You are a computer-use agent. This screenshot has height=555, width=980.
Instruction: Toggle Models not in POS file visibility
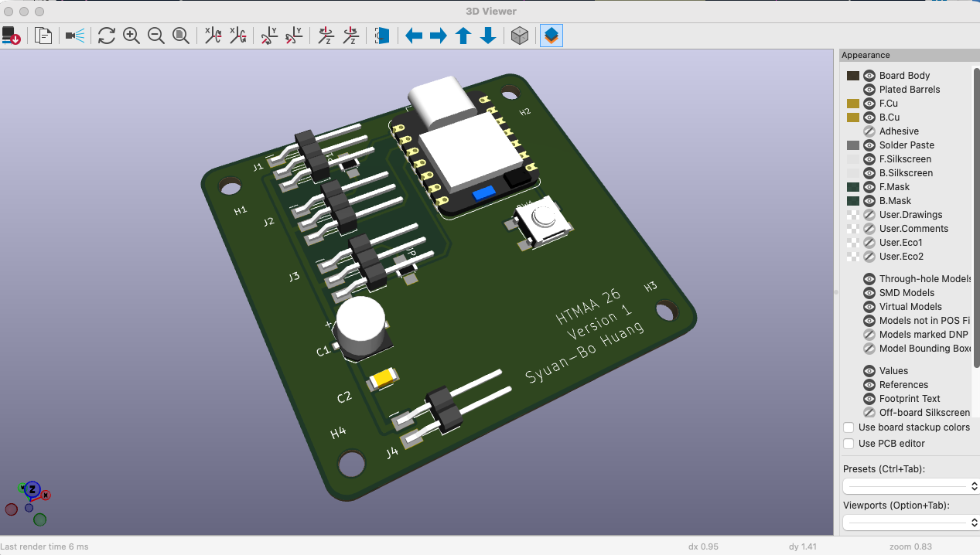(x=869, y=321)
